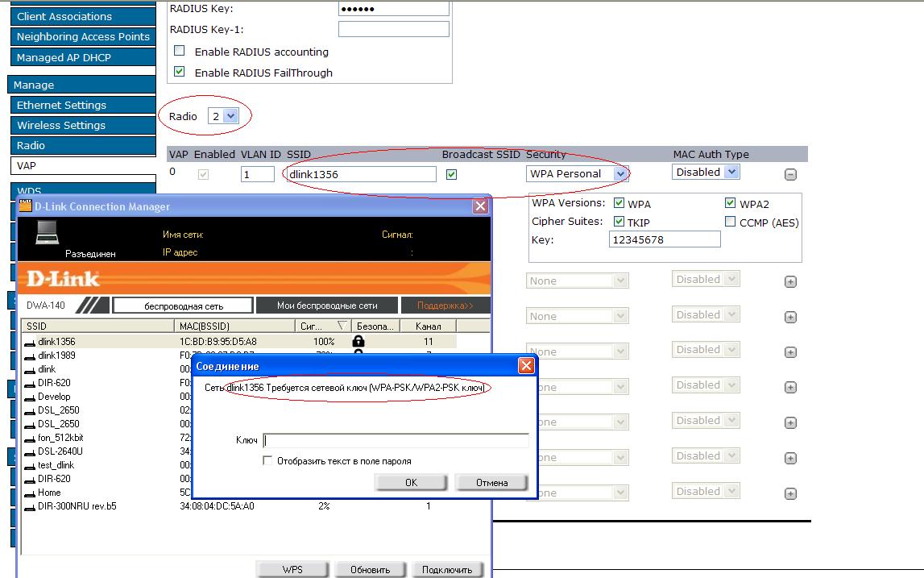Click the Ключ password input field
The height and width of the screenshot is (578, 924).
pos(396,440)
